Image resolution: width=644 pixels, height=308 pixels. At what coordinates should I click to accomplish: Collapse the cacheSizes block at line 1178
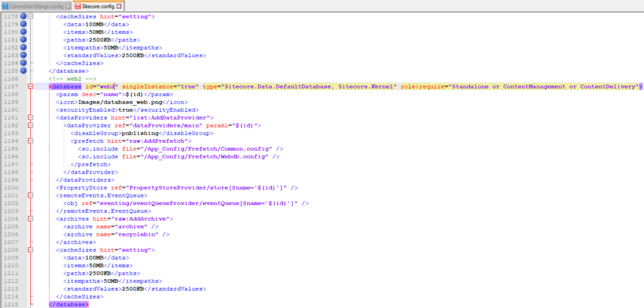coord(30,17)
